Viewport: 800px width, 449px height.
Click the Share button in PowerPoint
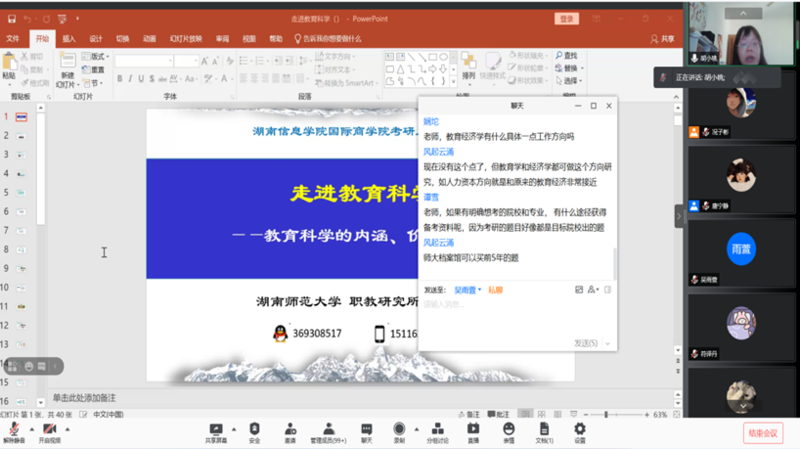662,39
